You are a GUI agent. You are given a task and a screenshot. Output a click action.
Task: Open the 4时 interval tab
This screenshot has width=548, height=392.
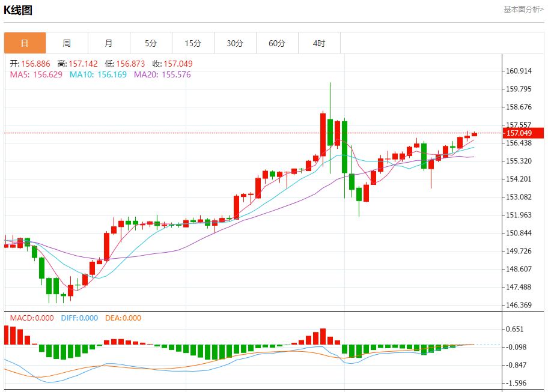point(319,43)
